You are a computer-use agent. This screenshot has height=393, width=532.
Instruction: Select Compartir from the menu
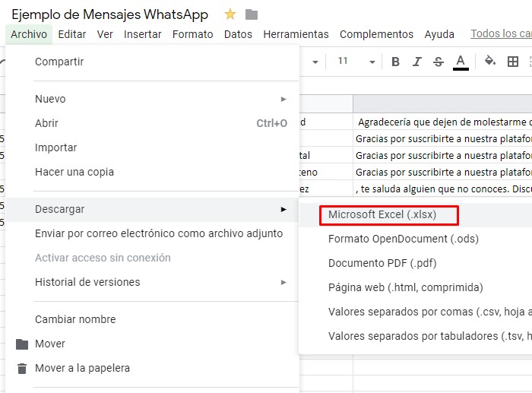[153, 62]
